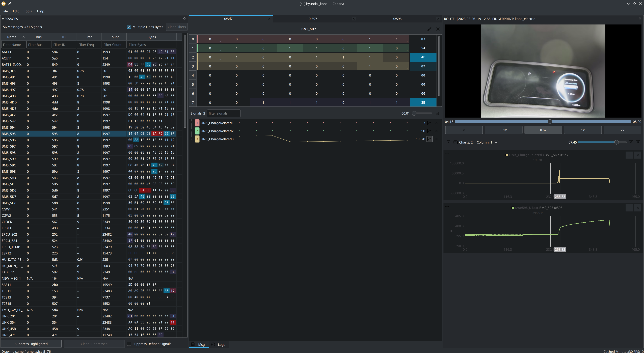Expand the UNK_ChargeRelated2 signal row
The image size is (644, 353).
click(192, 131)
